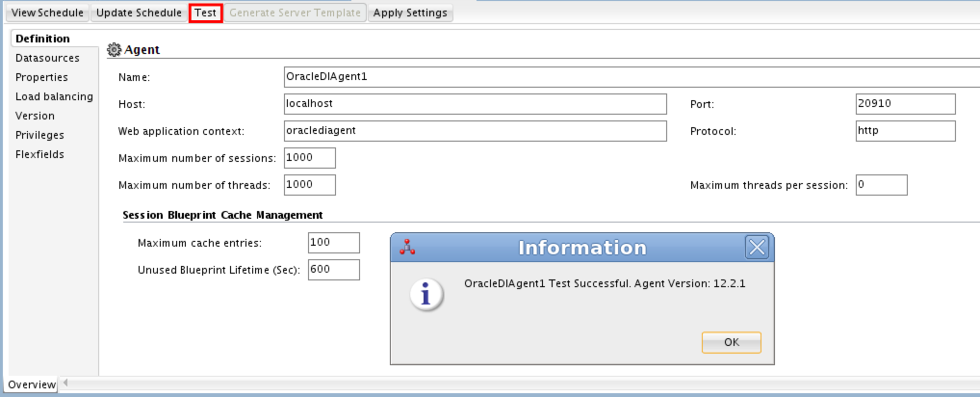Select the Overview bottom tab
The height and width of the screenshot is (397, 980).
(x=32, y=385)
